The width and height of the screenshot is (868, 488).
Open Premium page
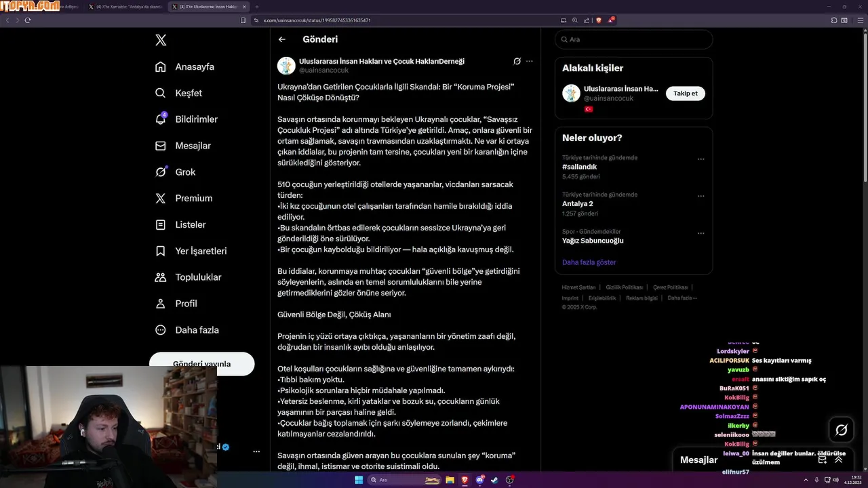(x=183, y=198)
